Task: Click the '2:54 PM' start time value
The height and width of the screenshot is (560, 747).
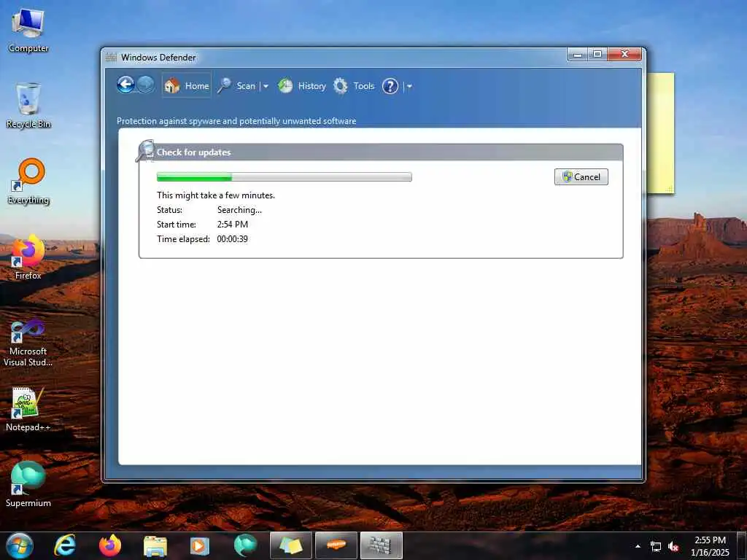Action: 233,225
